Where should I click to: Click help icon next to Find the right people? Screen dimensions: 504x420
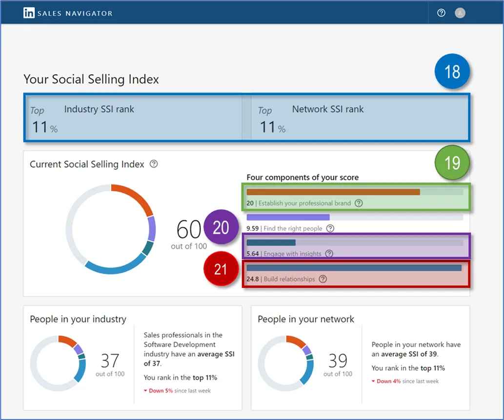point(330,228)
